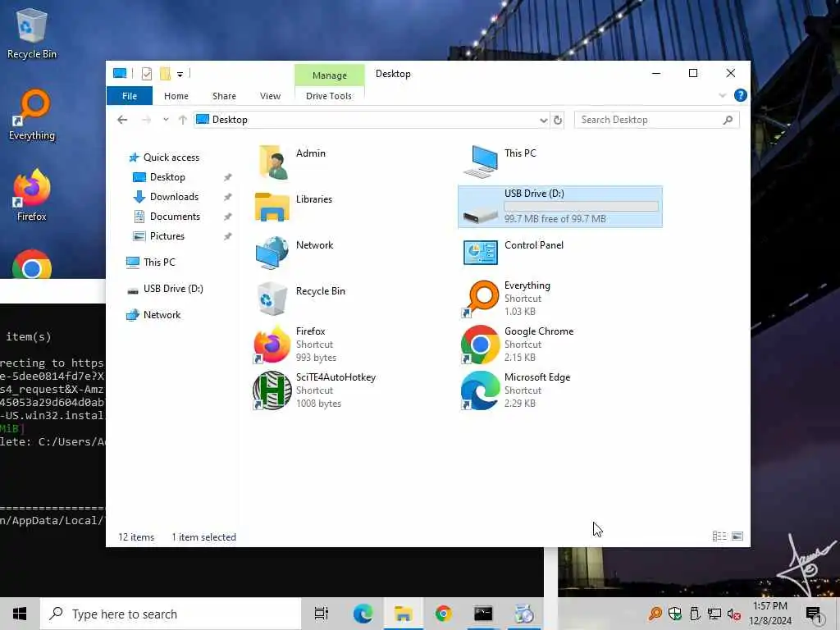
Task: Refresh the Desktop folder view
Action: tap(558, 120)
